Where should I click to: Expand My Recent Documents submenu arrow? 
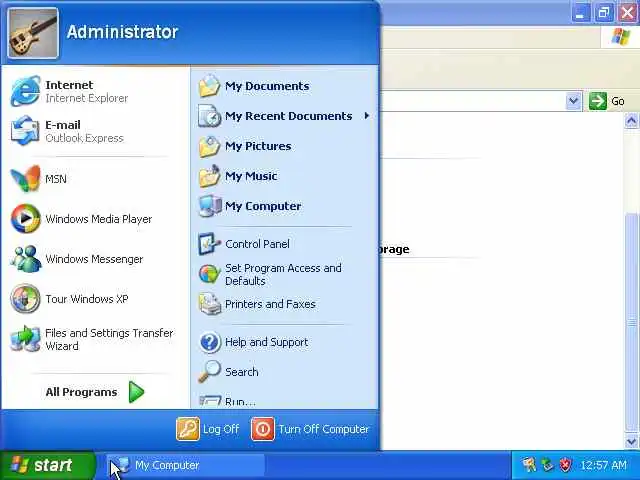tap(367, 116)
